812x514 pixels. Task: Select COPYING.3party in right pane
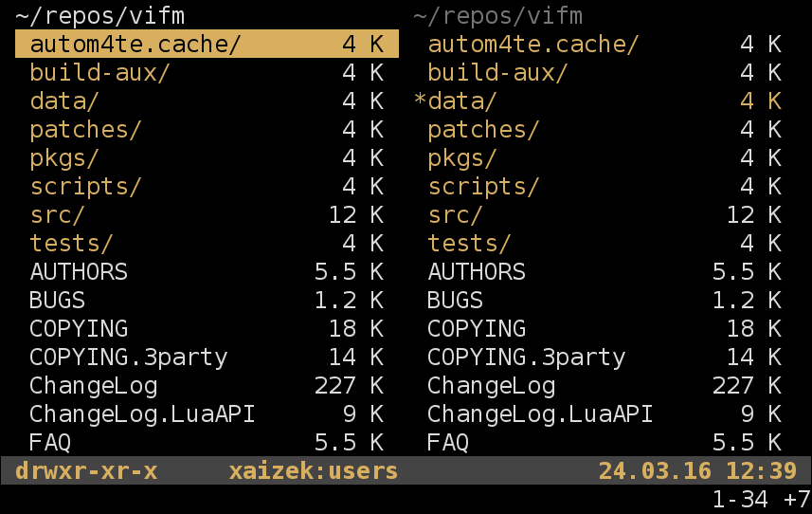[x=604, y=357]
